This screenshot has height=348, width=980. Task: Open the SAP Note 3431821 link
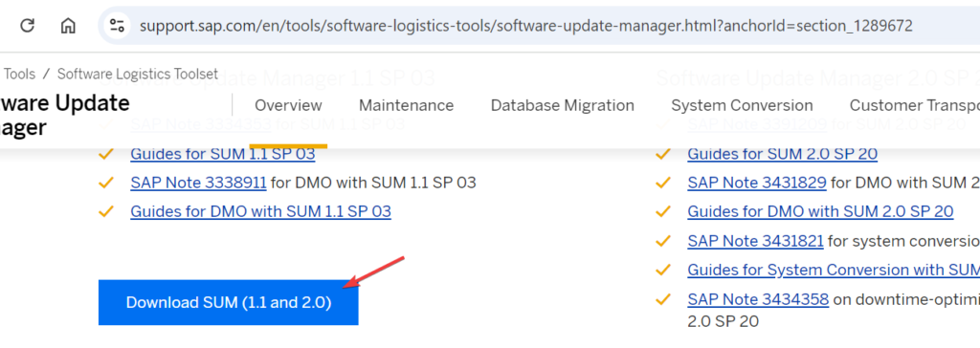pyautogui.click(x=756, y=241)
